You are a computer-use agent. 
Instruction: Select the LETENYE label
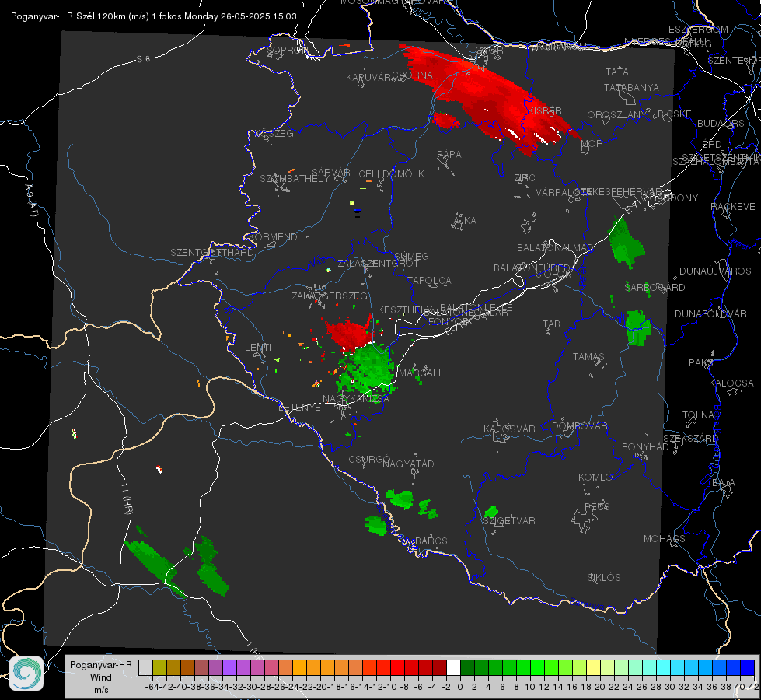pos(299,408)
